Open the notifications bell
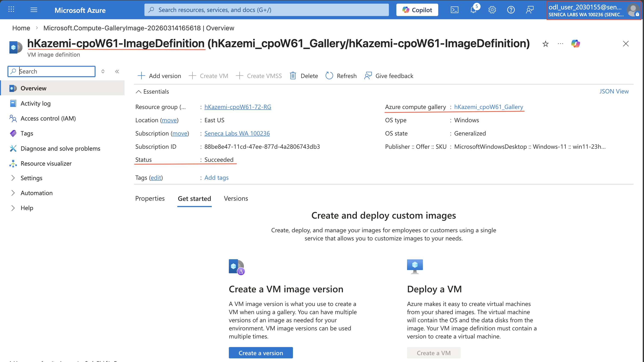Image resolution: width=644 pixels, height=362 pixels. [473, 10]
